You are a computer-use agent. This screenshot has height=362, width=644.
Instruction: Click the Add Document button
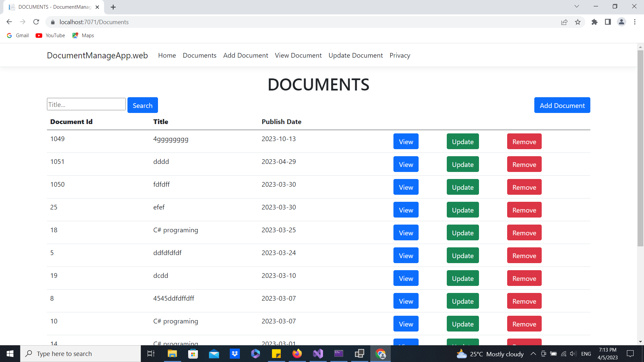pyautogui.click(x=562, y=105)
